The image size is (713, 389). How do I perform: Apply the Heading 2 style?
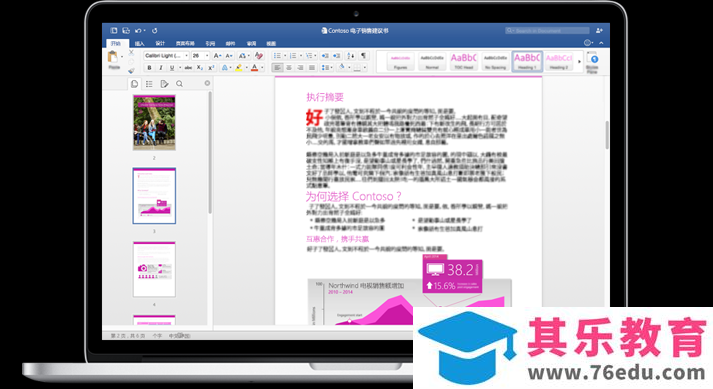(559, 61)
